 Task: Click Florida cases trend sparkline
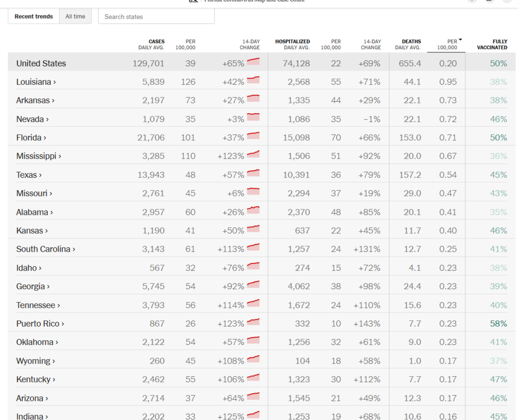point(253,137)
